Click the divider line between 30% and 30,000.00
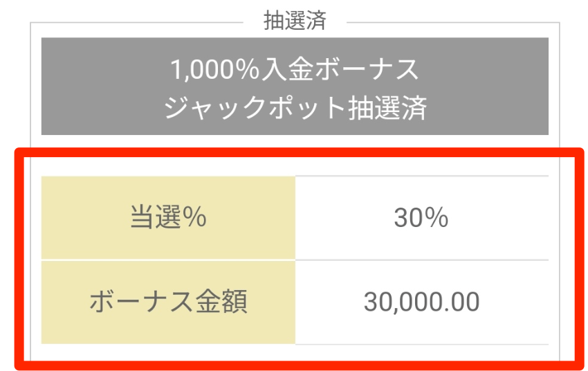Screen dimensions: 588x371 click(422, 260)
